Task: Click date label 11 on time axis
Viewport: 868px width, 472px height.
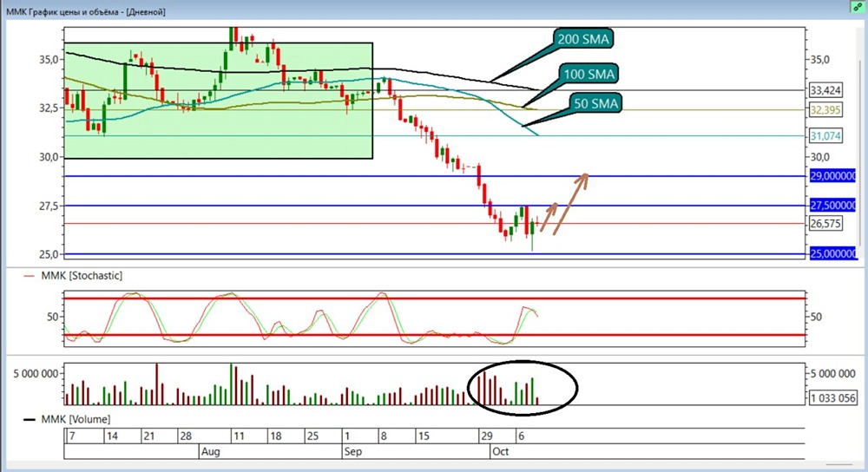Action: coord(239,436)
